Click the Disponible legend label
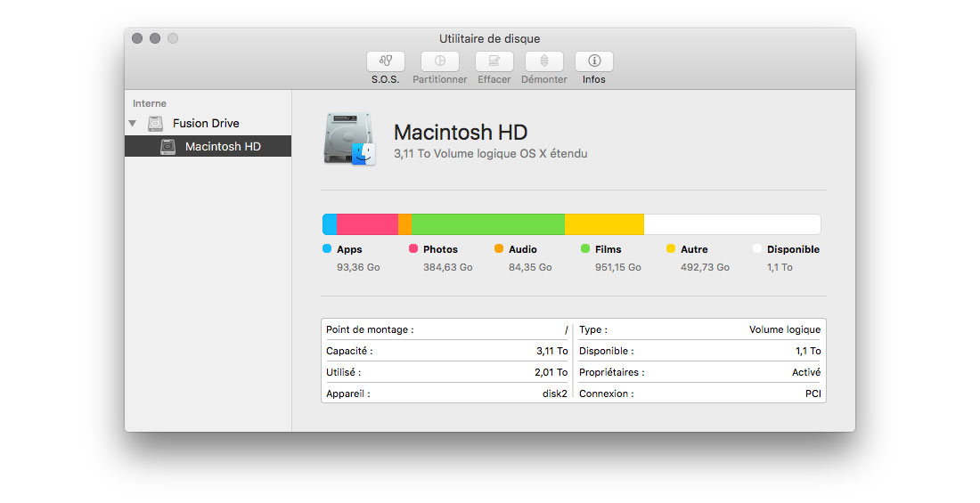 pos(793,249)
